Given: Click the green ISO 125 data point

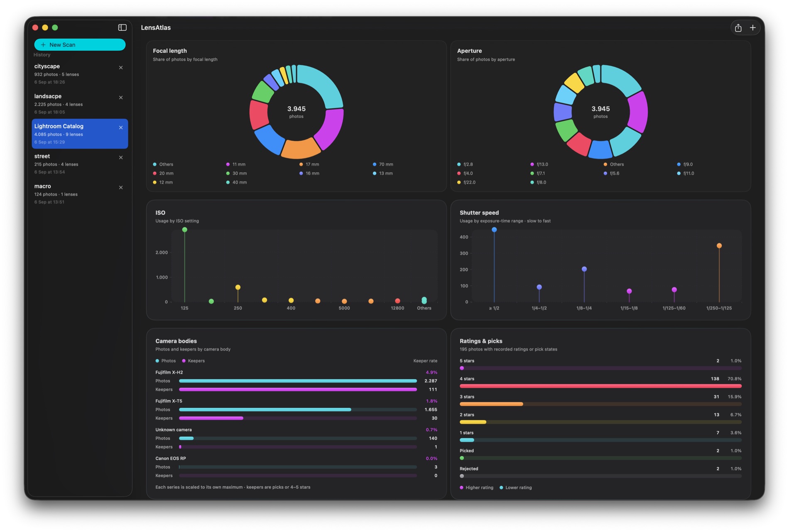Looking at the screenshot, I should tap(185, 230).
